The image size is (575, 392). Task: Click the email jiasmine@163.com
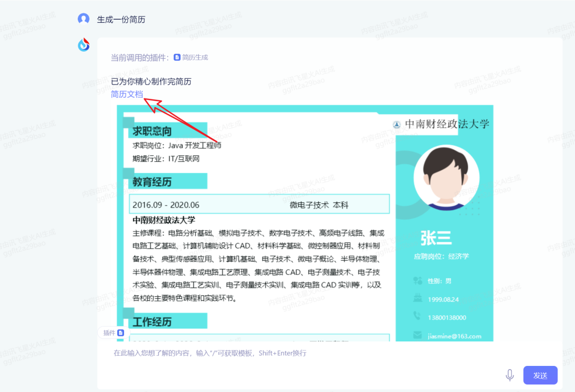click(x=454, y=336)
